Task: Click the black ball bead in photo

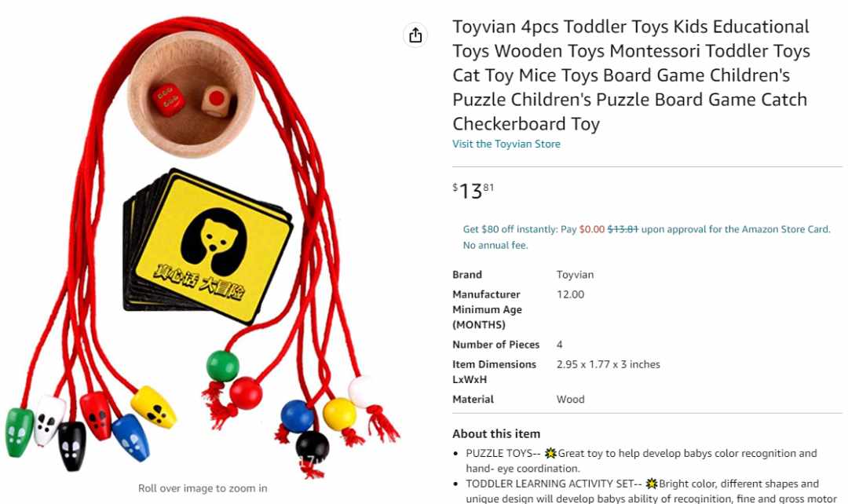Action: tap(312, 447)
